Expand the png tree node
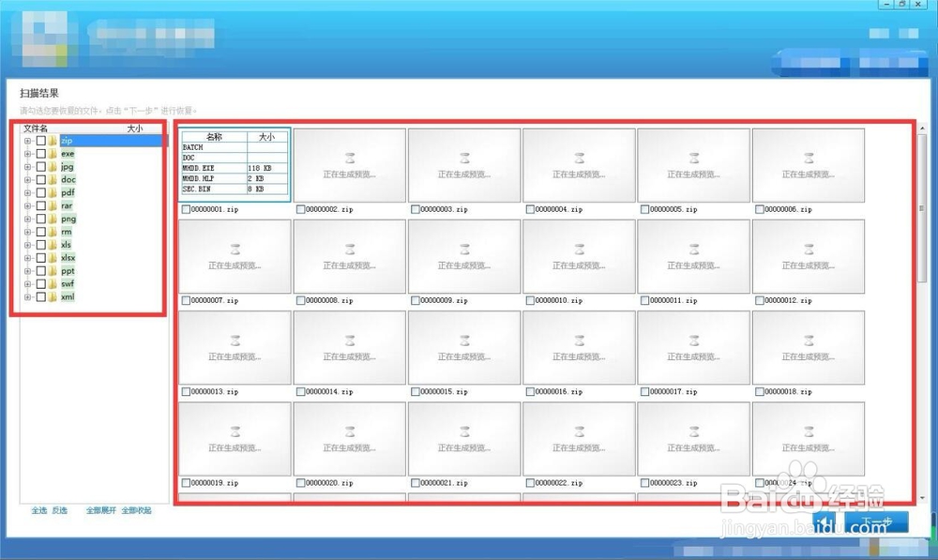This screenshot has height=560, width=938. tap(27, 219)
